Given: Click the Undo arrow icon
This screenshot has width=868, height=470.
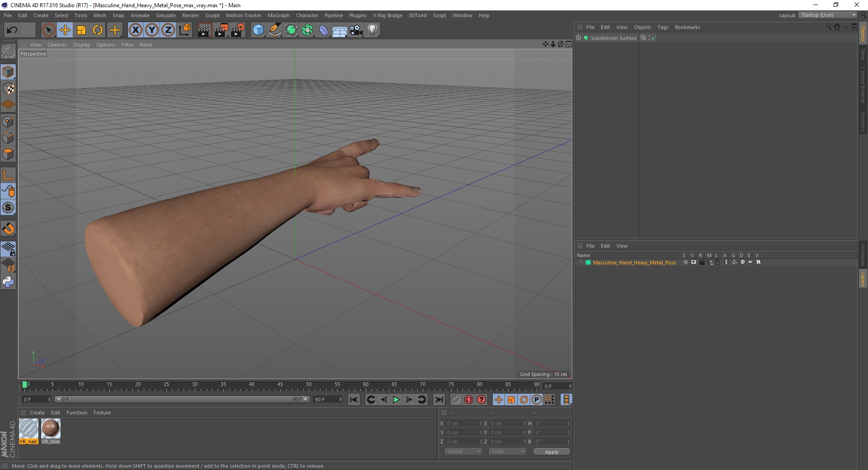Looking at the screenshot, I should (12, 30).
